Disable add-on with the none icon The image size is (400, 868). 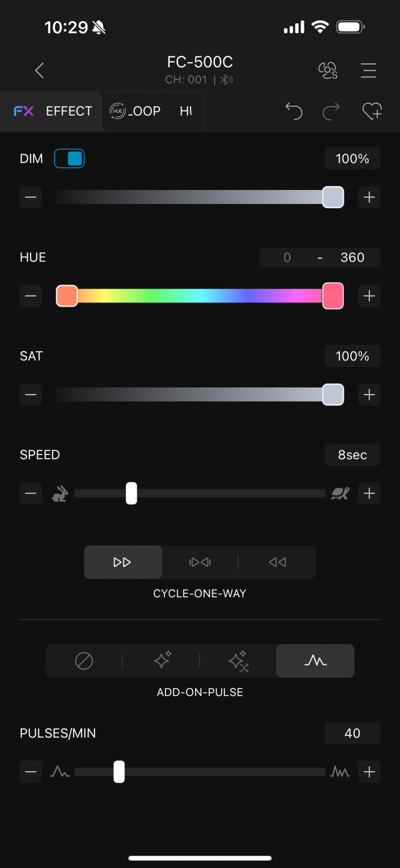[84, 660]
